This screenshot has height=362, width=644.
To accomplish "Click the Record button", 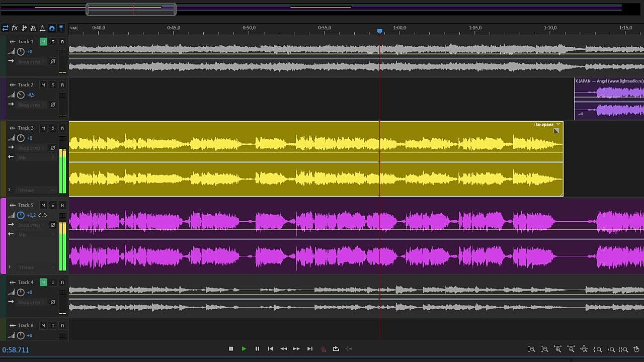I will point(323,349).
